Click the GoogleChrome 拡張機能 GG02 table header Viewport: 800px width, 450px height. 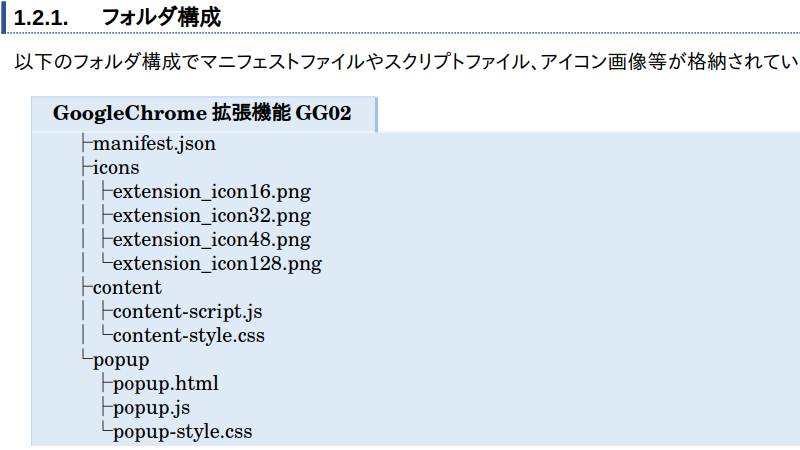[202, 114]
